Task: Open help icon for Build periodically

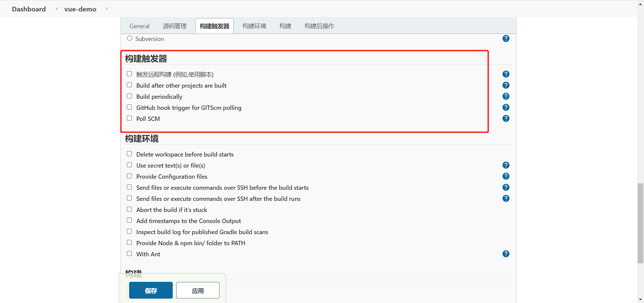Action: pyautogui.click(x=506, y=96)
